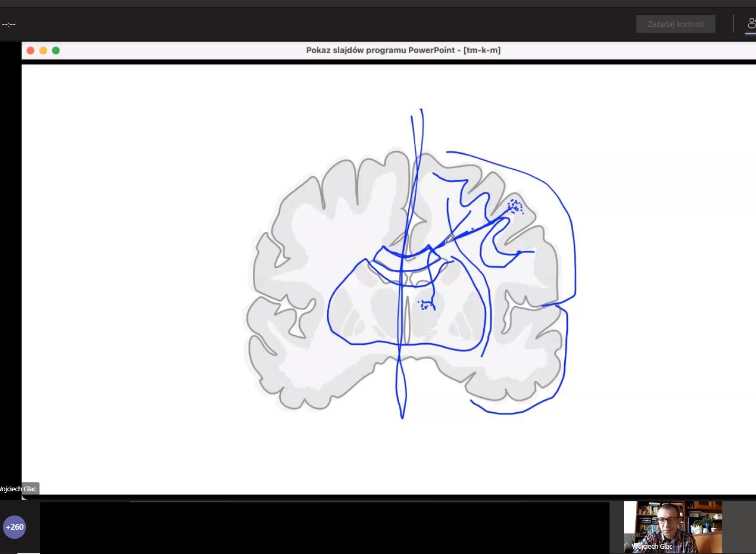Click the blue dotted cluster near brain center
The height and width of the screenshot is (554, 756).
[x=426, y=305]
